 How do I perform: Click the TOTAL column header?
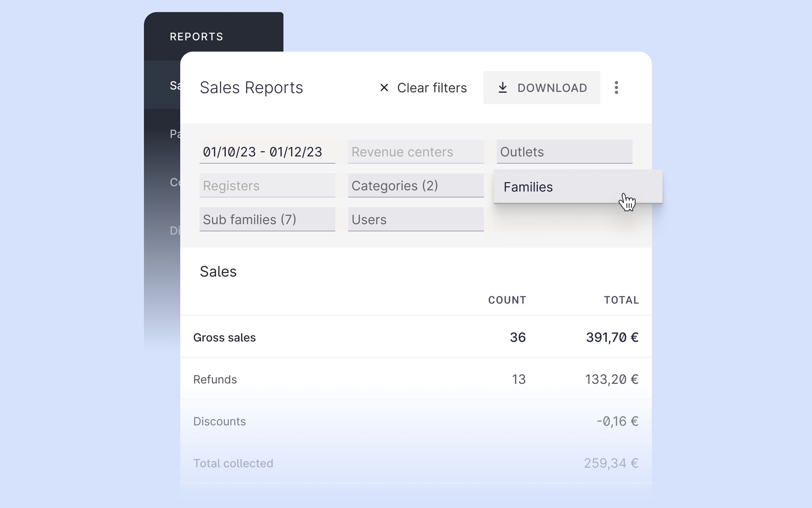coord(621,300)
